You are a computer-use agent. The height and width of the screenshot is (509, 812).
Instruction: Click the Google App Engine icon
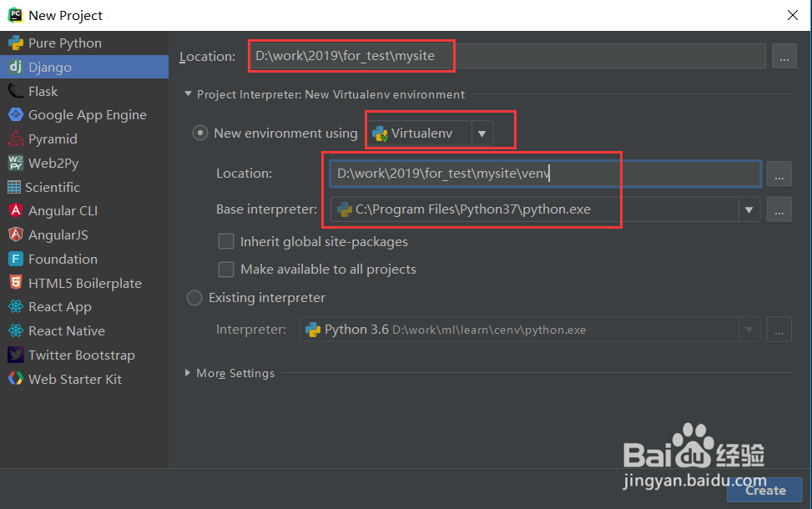point(15,115)
